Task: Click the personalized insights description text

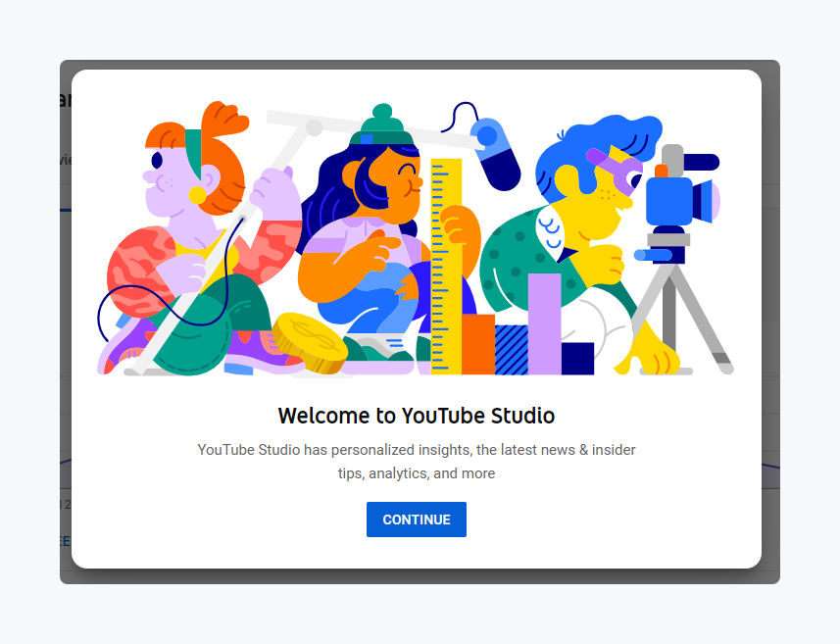Action: 417,462
